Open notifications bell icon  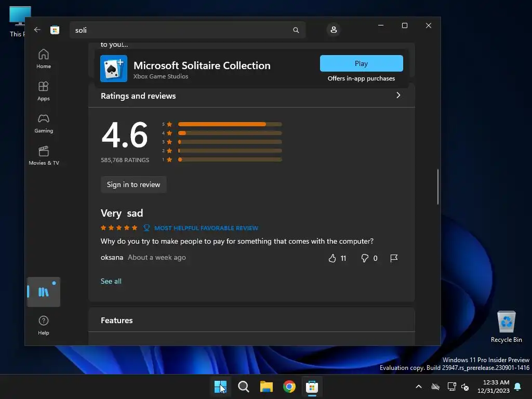518,387
